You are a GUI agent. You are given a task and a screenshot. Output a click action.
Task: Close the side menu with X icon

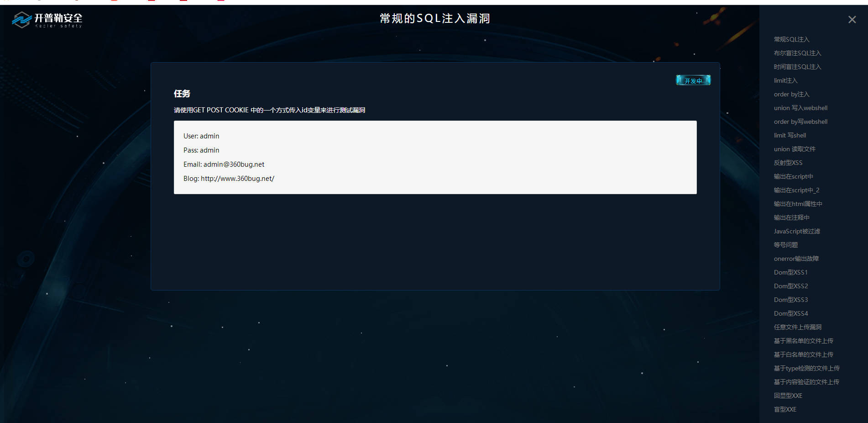852,20
